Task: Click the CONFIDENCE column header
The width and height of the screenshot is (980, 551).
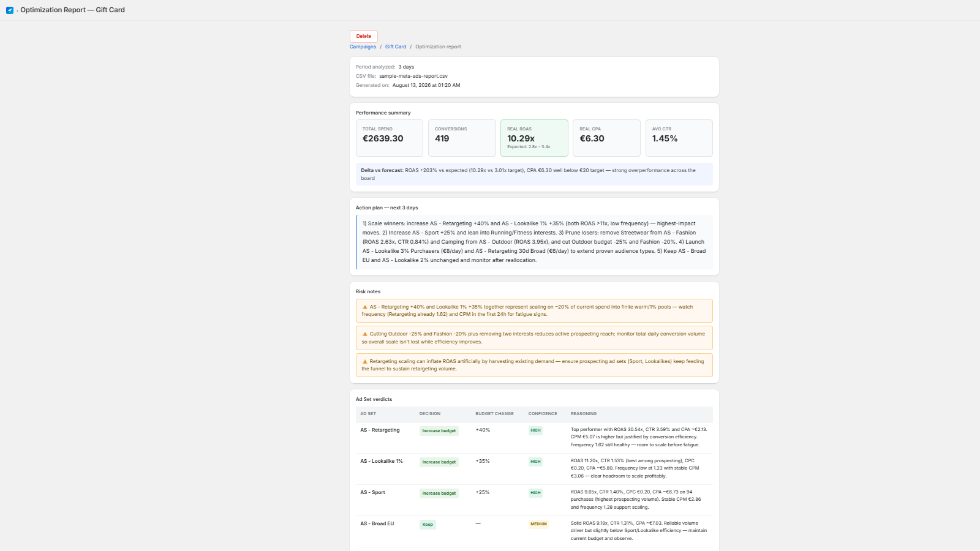Action: point(543,414)
